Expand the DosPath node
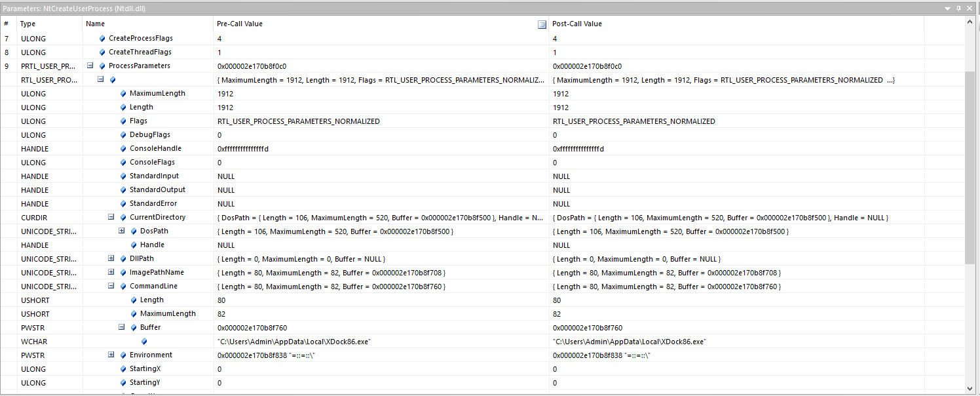 coord(122,231)
